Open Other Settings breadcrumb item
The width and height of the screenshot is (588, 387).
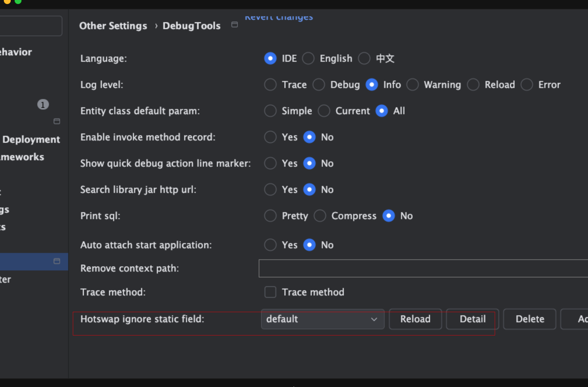pyautogui.click(x=113, y=26)
